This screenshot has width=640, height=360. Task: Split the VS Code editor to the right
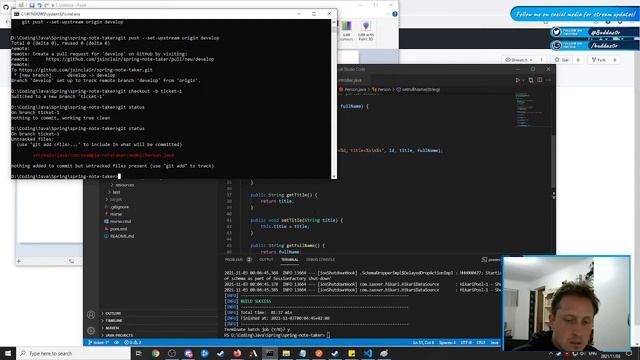pyautogui.click(x=540, y=80)
